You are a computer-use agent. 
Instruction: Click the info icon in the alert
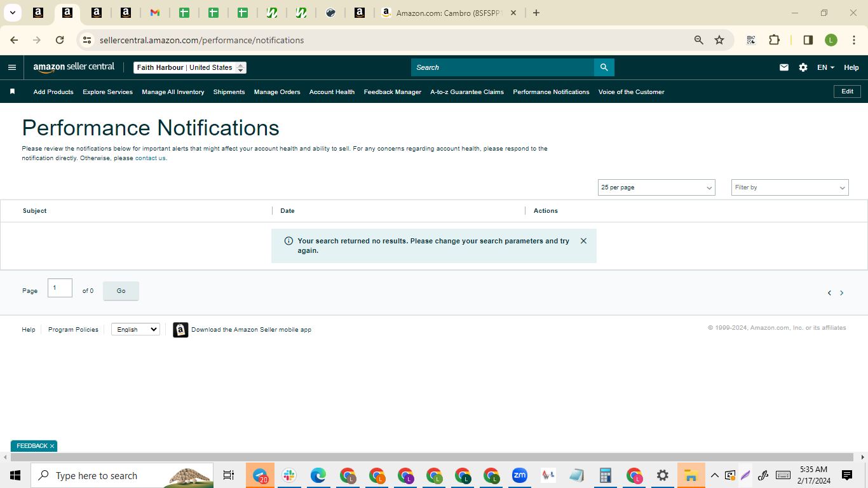288,241
